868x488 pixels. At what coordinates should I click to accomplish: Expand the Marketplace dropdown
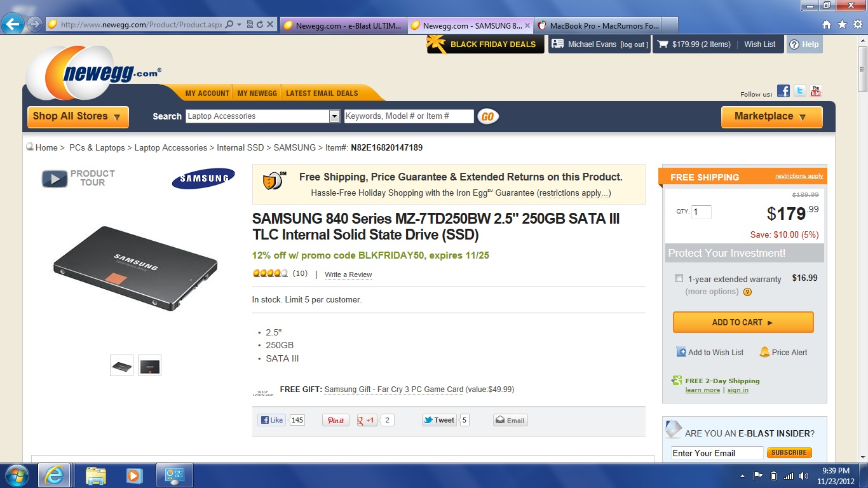point(771,117)
